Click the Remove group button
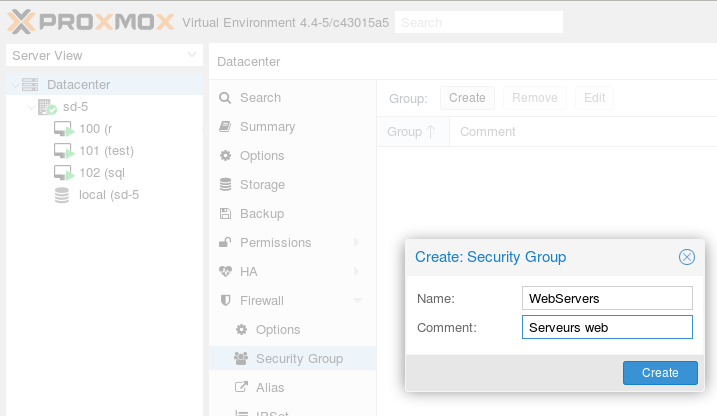The width and height of the screenshot is (717, 416). coord(535,98)
